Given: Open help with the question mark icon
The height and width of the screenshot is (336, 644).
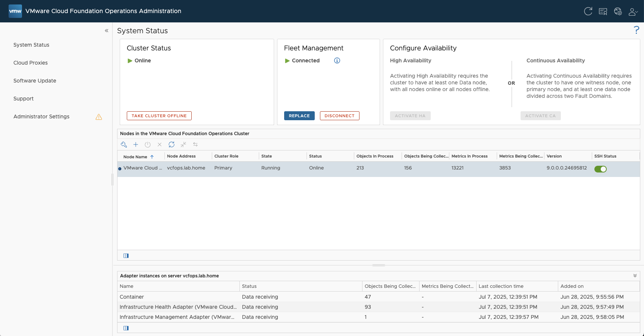Looking at the screenshot, I should (636, 30).
